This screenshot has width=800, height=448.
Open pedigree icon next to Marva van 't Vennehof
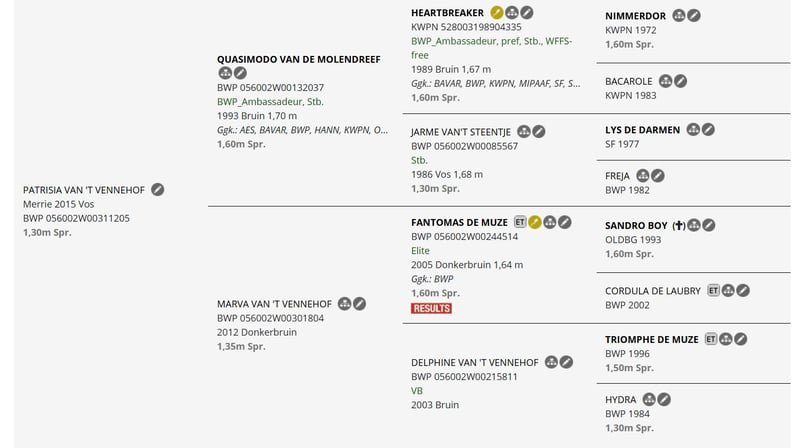(344, 304)
